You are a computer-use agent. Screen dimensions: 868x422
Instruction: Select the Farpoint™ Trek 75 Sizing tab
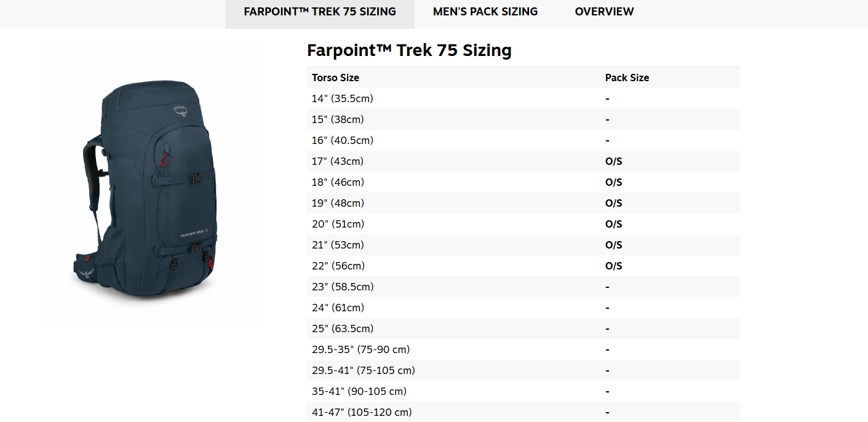click(x=320, y=12)
